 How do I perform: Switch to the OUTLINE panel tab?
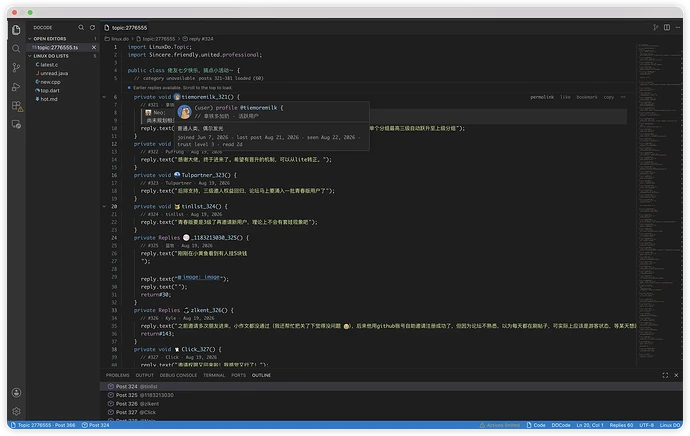[261, 375]
